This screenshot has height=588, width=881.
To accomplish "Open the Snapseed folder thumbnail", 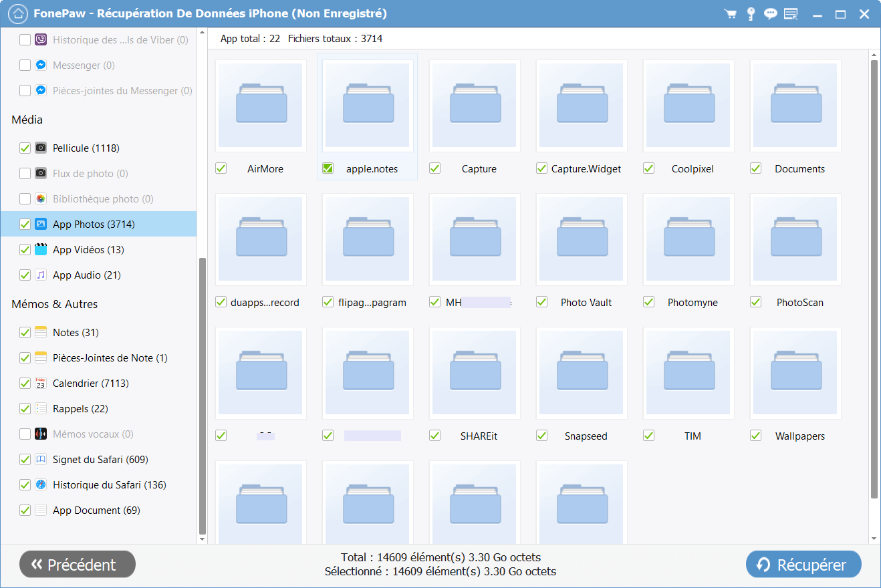I will tap(582, 373).
